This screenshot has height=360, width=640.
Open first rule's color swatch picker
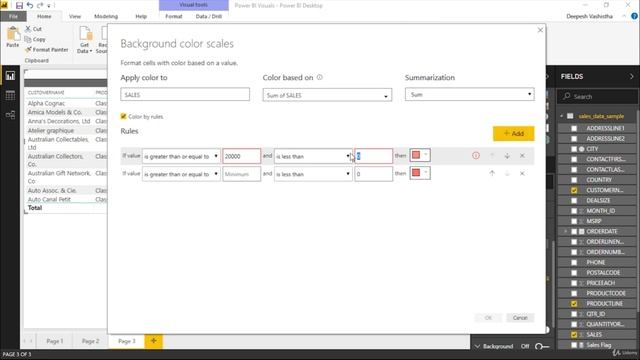pyautogui.click(x=420, y=155)
